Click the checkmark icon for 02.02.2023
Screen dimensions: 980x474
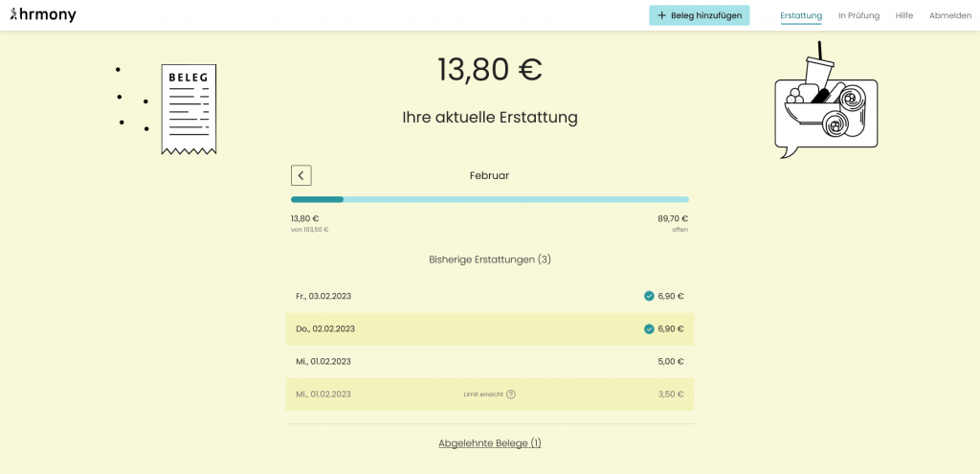point(649,328)
